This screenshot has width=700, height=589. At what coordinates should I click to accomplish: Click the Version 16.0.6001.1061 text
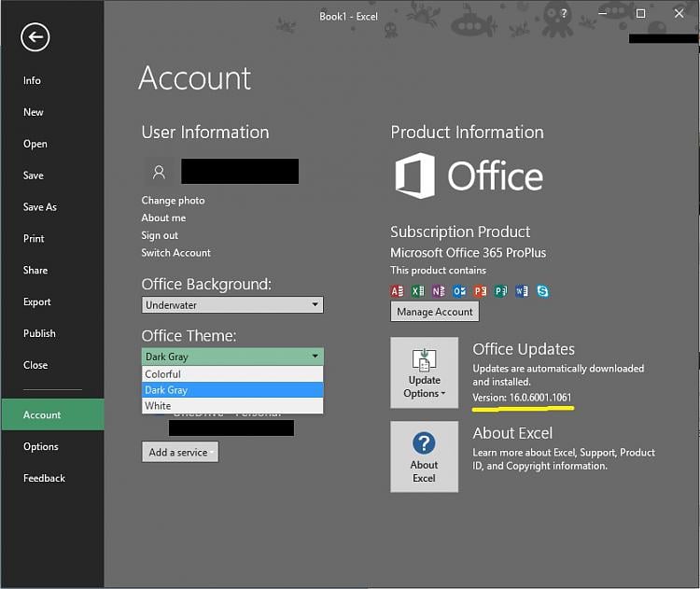(522, 398)
